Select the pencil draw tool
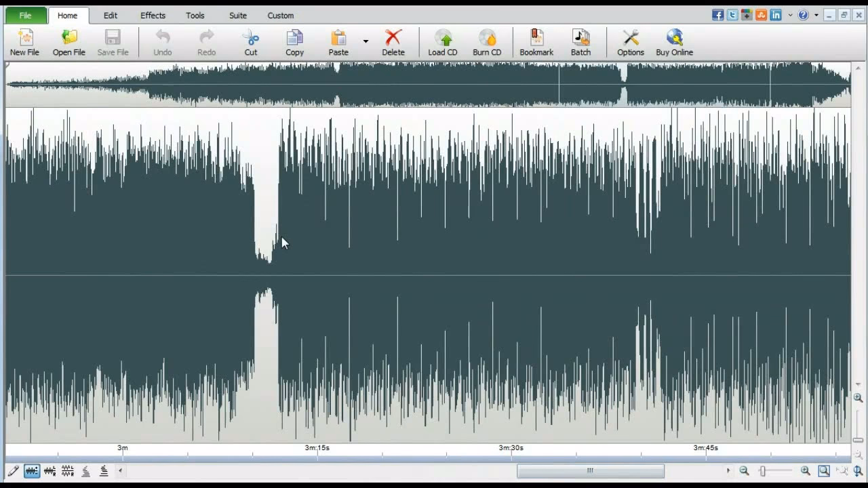 coord(14,470)
